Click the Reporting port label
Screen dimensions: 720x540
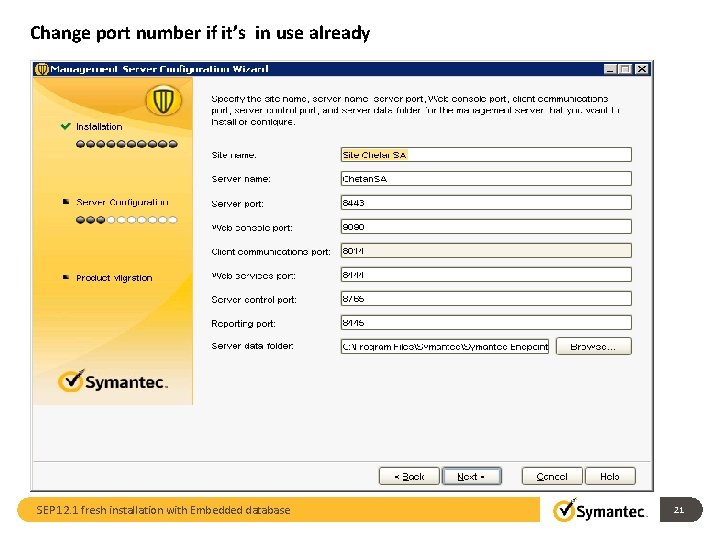243,324
